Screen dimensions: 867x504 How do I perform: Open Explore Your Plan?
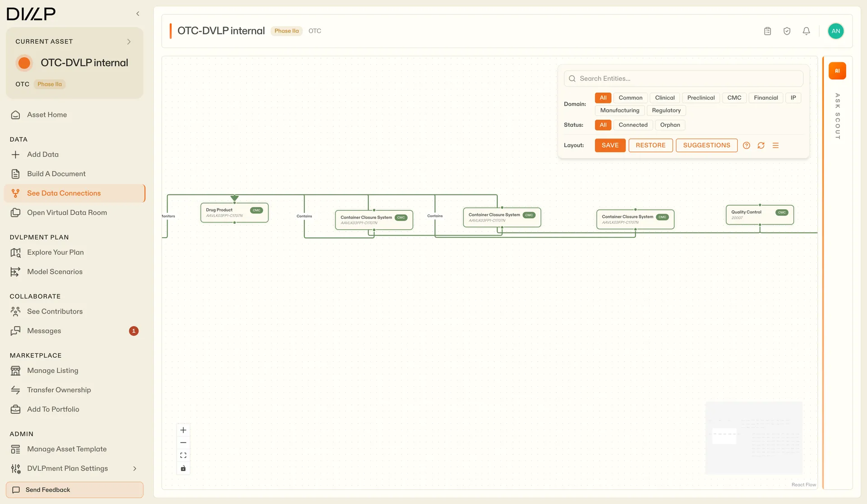coord(55,252)
